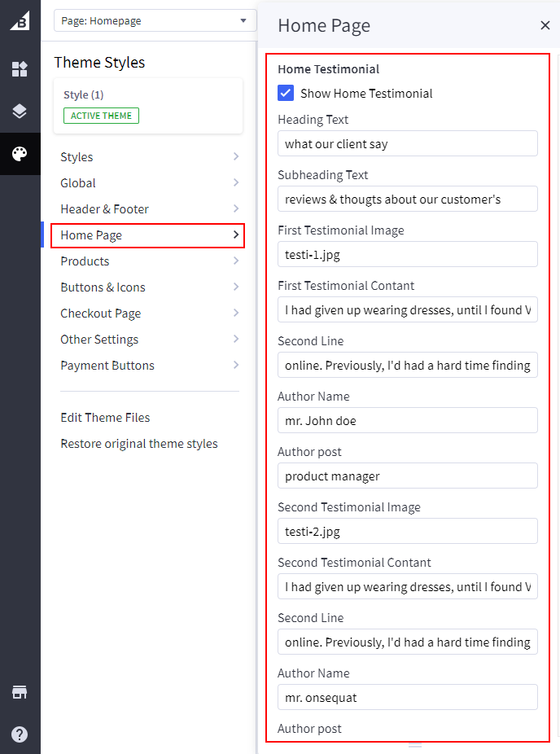Click Restore original theme styles
The image size is (560, 754).
(x=139, y=444)
